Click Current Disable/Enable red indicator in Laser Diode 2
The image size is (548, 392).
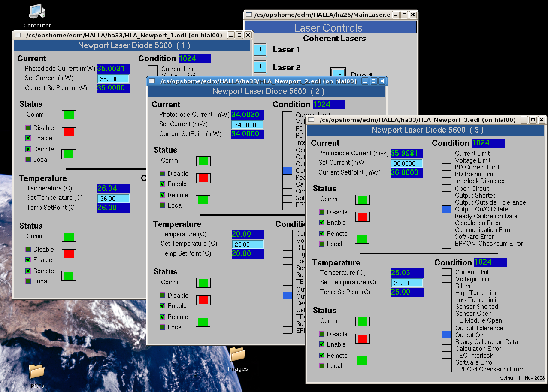pos(203,178)
